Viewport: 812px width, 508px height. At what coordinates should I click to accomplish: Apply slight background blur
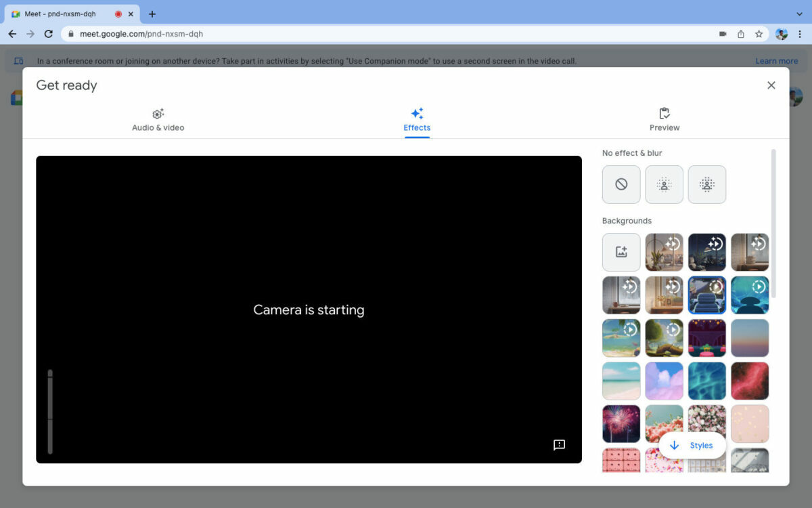click(664, 184)
